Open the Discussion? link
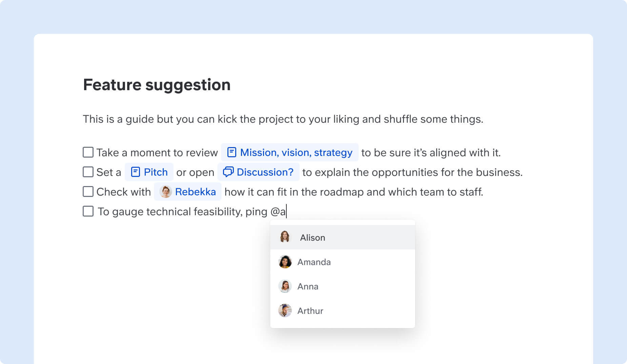Viewport: 627px width, 364px height. click(265, 172)
